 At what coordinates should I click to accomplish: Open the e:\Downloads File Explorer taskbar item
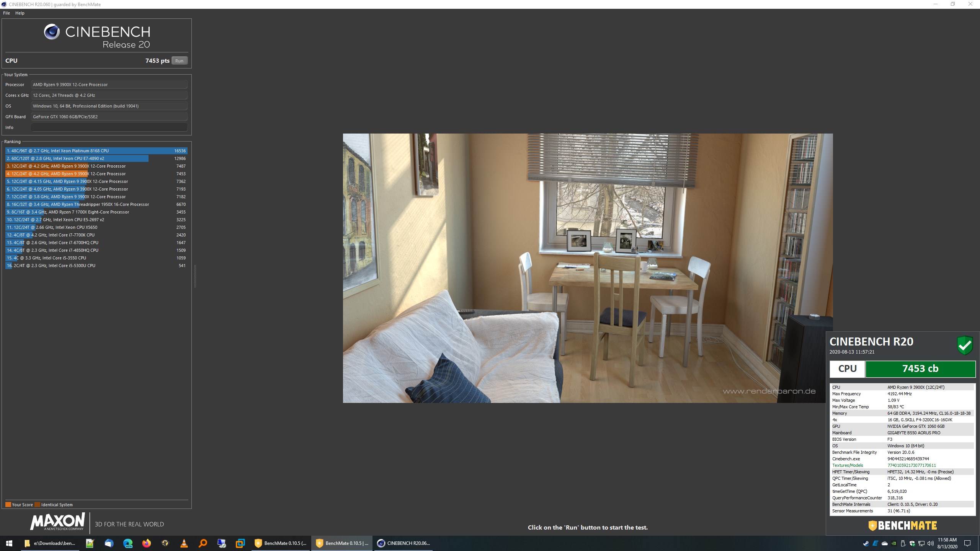[50, 543]
